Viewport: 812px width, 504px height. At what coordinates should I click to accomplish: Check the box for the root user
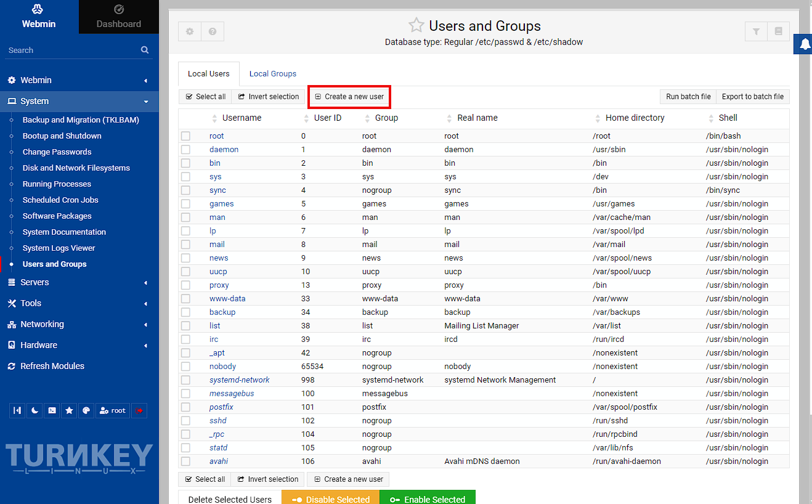pos(185,136)
